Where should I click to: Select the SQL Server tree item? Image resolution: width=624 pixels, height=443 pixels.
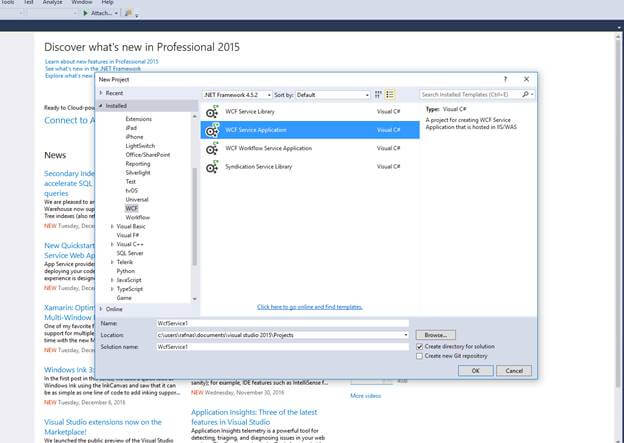(x=130, y=254)
